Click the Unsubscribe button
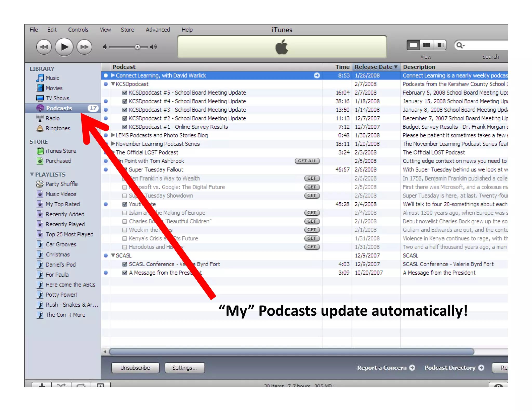This screenshot has width=532, height=411. tap(135, 368)
